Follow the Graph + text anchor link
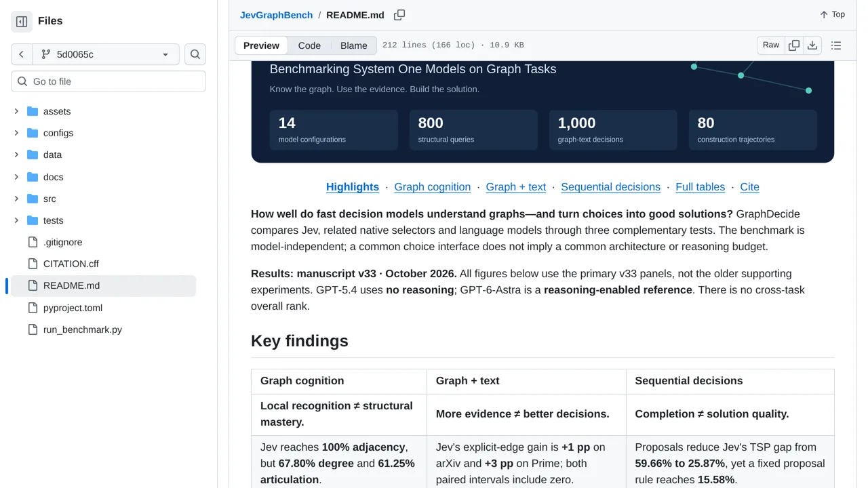 point(516,187)
